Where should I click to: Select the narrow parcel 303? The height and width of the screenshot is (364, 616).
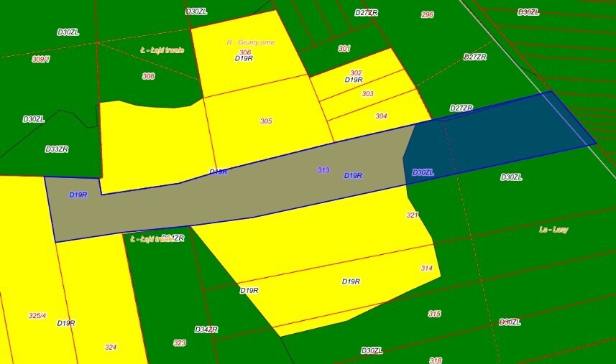pyautogui.click(x=367, y=94)
